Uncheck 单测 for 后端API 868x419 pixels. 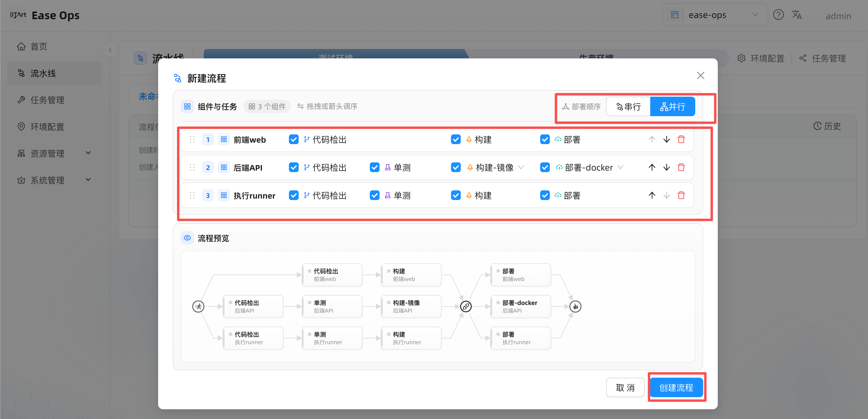click(x=374, y=168)
